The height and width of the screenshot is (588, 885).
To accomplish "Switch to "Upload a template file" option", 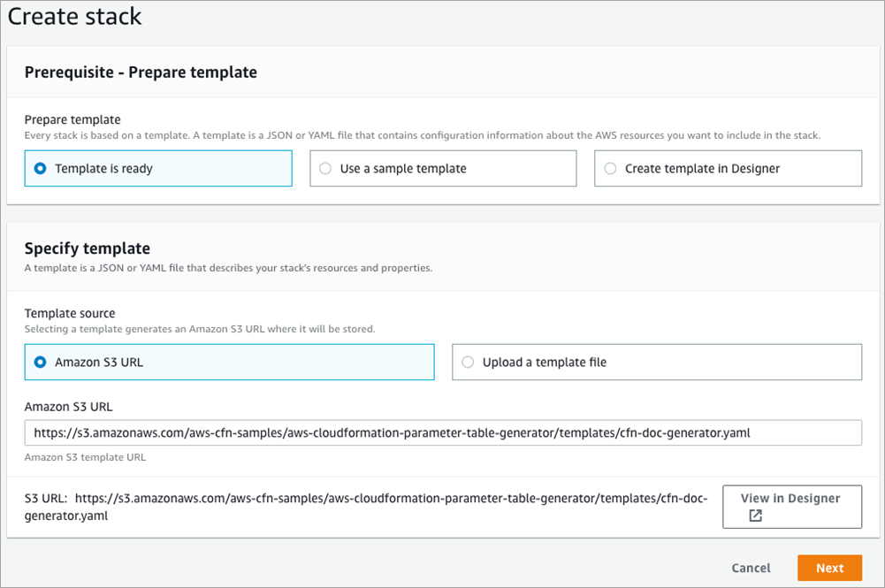I will (467, 362).
